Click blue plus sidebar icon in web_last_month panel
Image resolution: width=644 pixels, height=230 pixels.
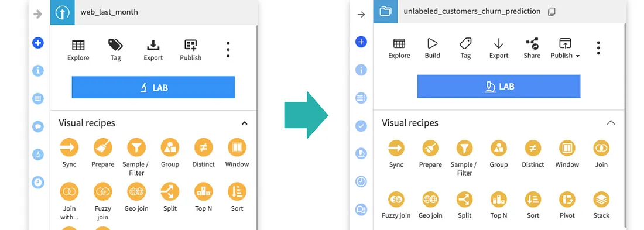pos(38,43)
